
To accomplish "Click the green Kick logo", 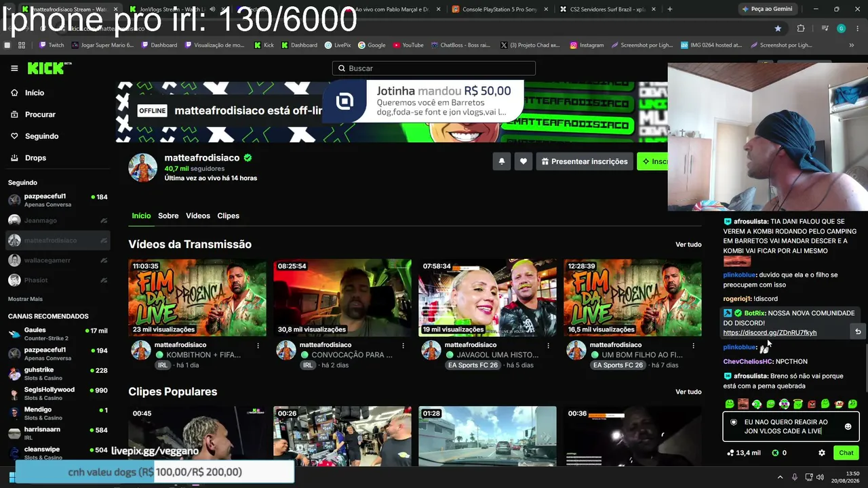I will (x=49, y=68).
